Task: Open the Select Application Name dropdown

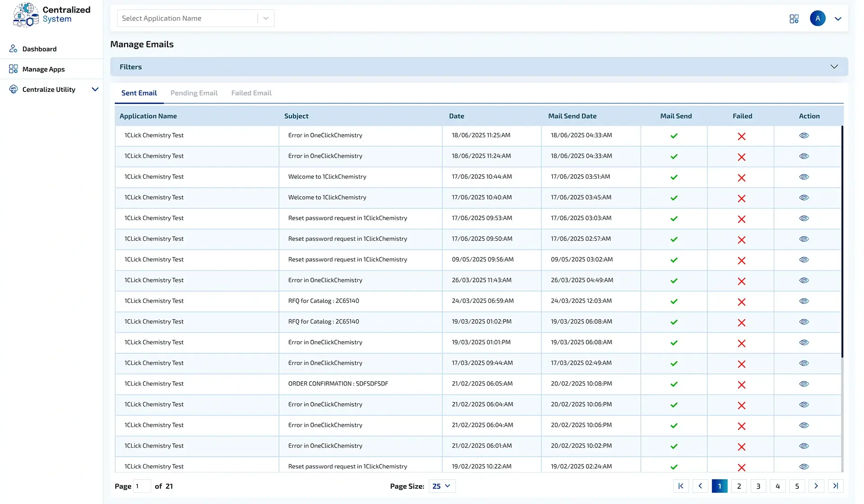Action: (x=195, y=18)
